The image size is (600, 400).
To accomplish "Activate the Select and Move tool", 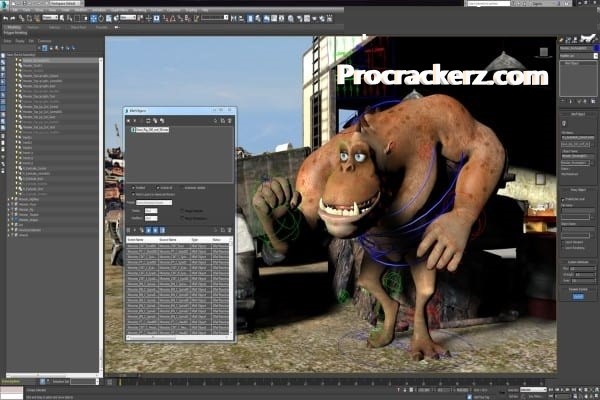I will point(93,18).
